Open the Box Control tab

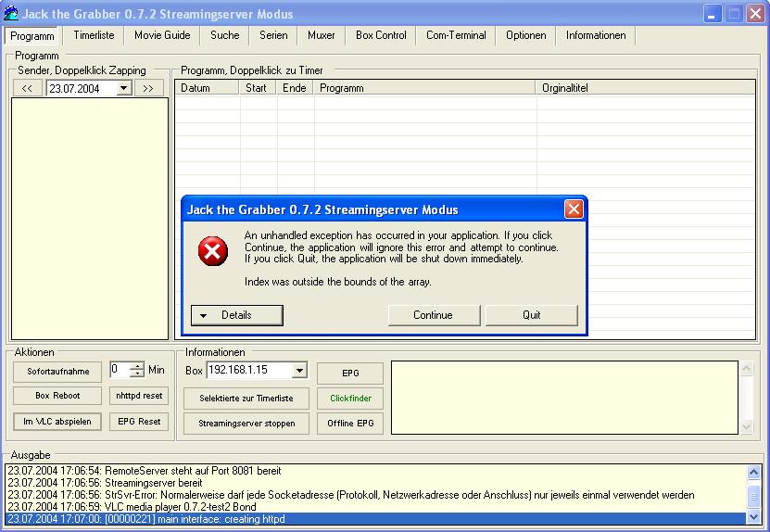(x=381, y=35)
